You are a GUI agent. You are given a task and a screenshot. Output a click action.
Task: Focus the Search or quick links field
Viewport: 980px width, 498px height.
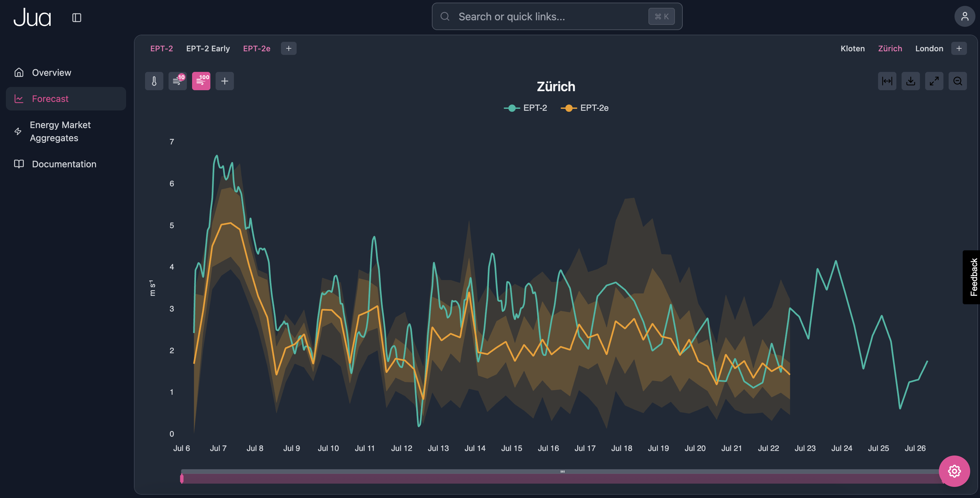pos(557,16)
